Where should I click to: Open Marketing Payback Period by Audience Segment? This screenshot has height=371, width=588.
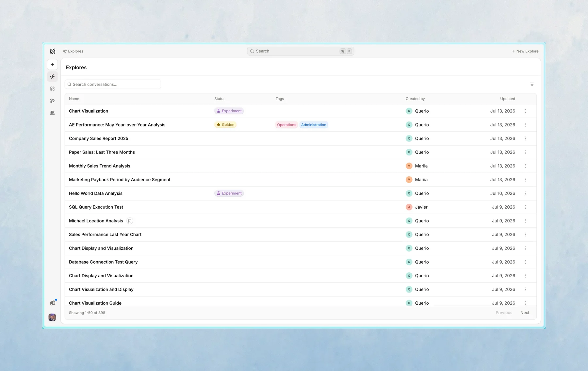click(120, 180)
